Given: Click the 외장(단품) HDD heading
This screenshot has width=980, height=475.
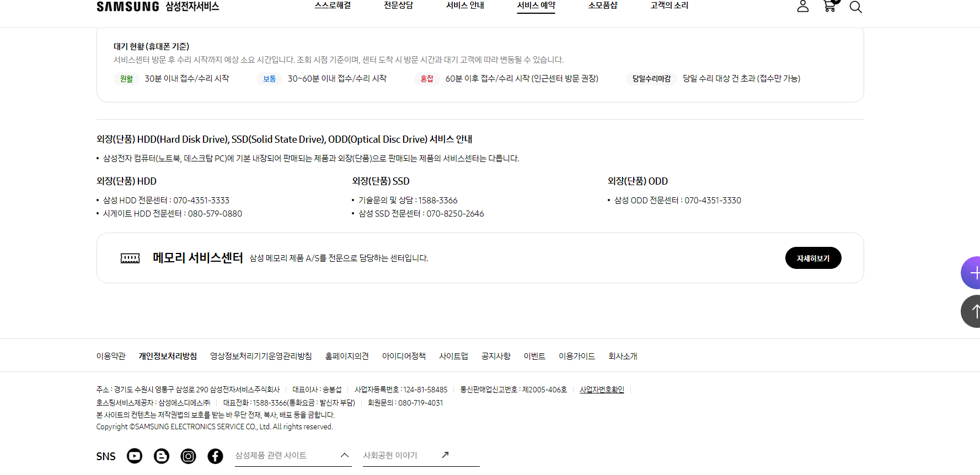Looking at the screenshot, I should tap(126, 181).
